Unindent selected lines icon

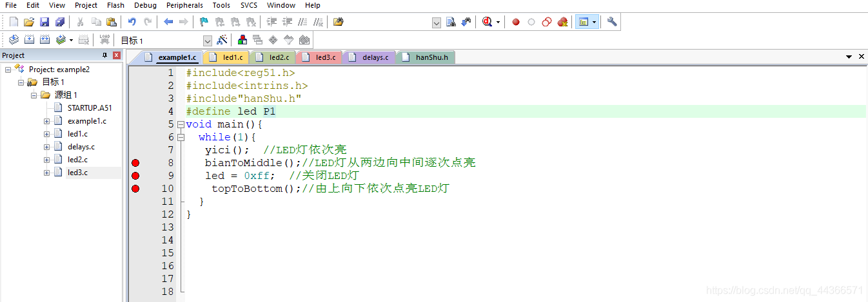coord(287,22)
